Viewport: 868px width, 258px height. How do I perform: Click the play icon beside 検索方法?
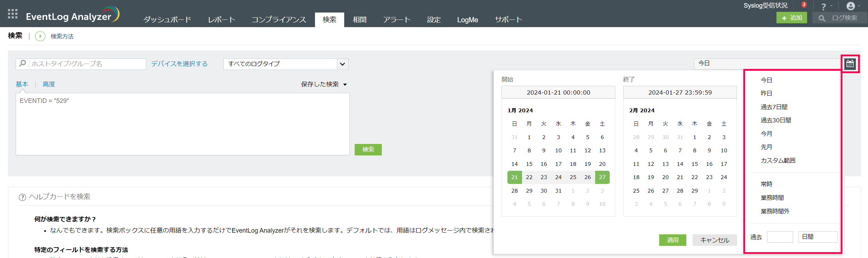(x=40, y=36)
